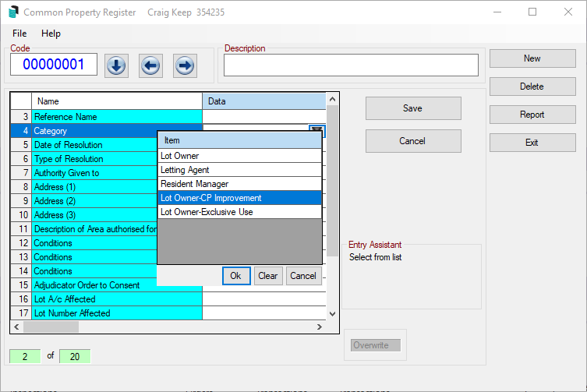The height and width of the screenshot is (392, 587).
Task: Click the Description text field
Action: (351, 65)
